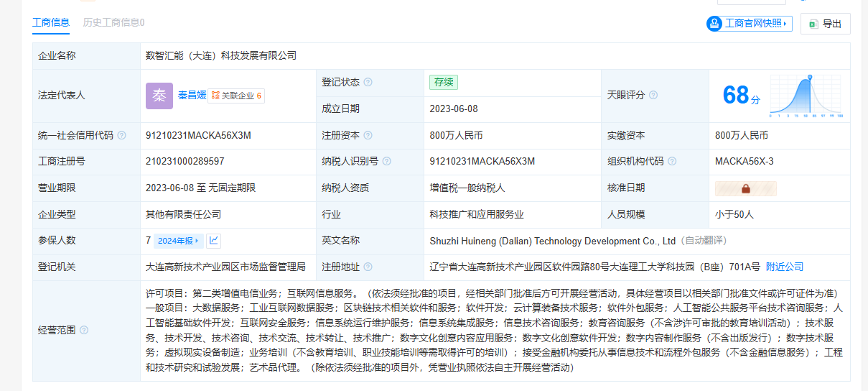Click the help icon beside 注册地址
Viewport: 868px width, 391px height.
[368, 267]
